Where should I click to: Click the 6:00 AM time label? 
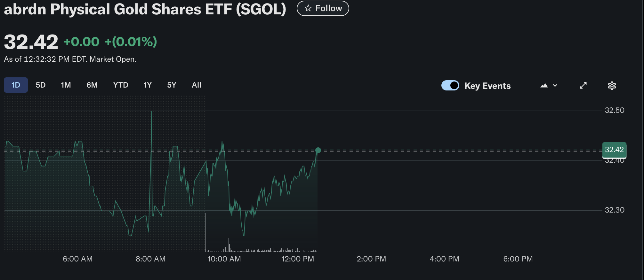tap(77, 259)
